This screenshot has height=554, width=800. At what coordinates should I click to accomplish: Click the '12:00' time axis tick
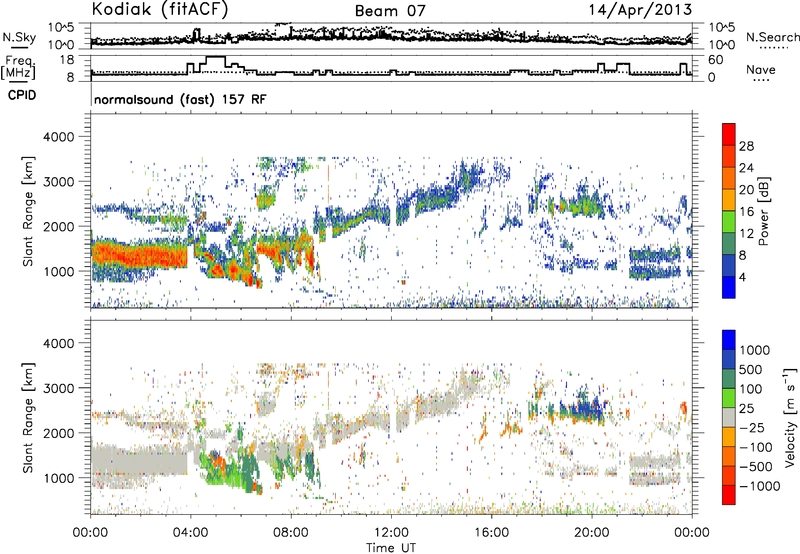click(x=391, y=533)
